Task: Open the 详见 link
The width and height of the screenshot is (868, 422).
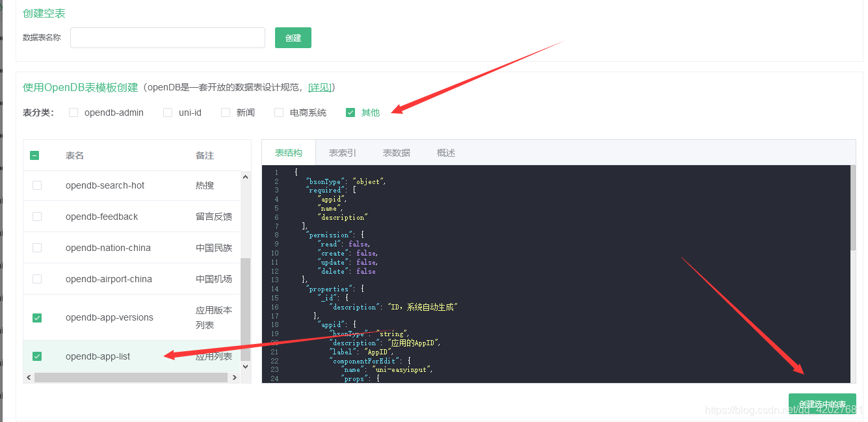Action: point(320,87)
